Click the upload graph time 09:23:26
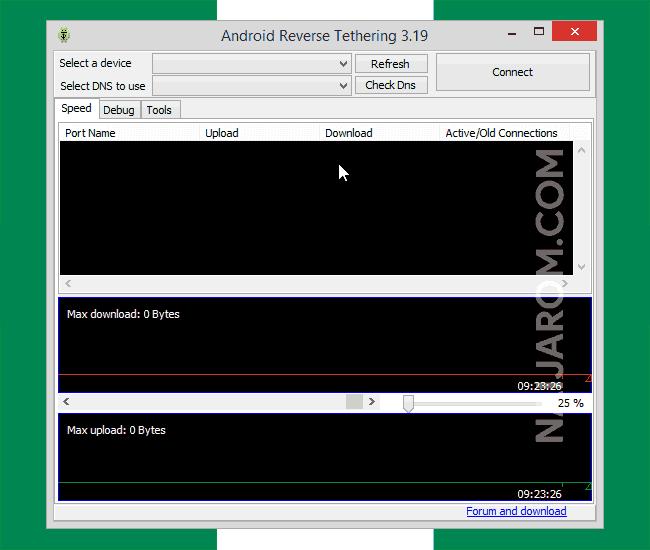The width and height of the screenshot is (650, 550). point(539,494)
